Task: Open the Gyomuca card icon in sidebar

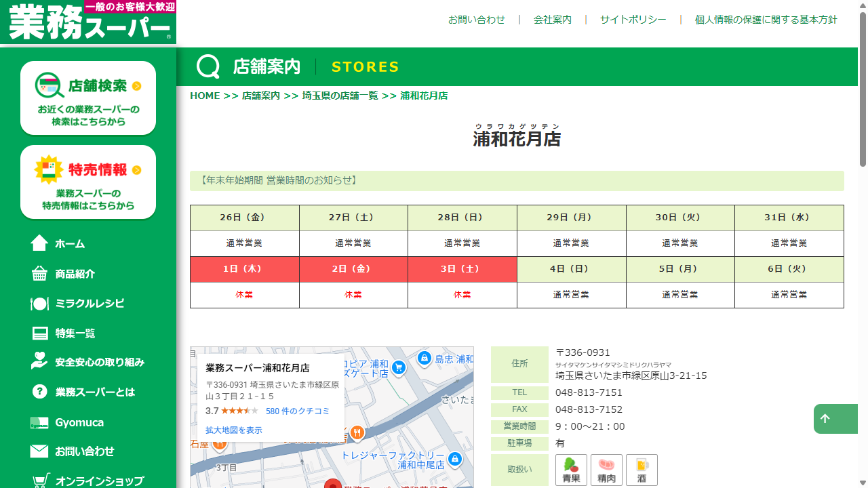Action: (x=39, y=422)
